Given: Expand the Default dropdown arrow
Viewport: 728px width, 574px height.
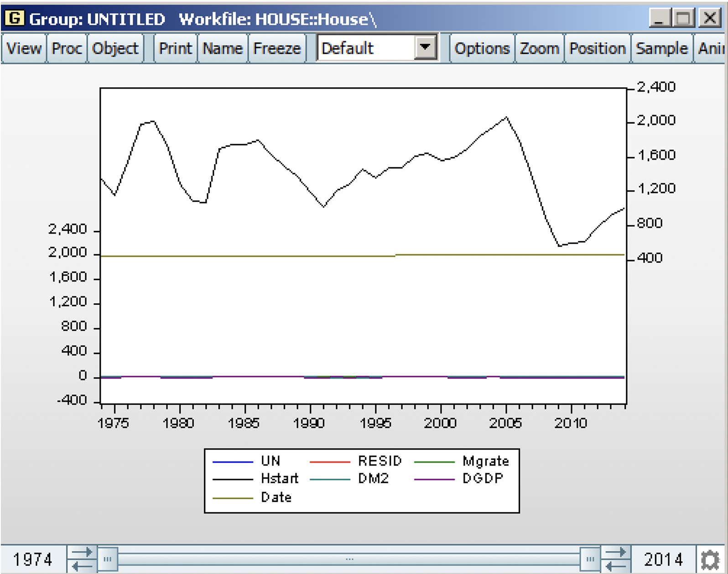Looking at the screenshot, I should coord(425,47).
